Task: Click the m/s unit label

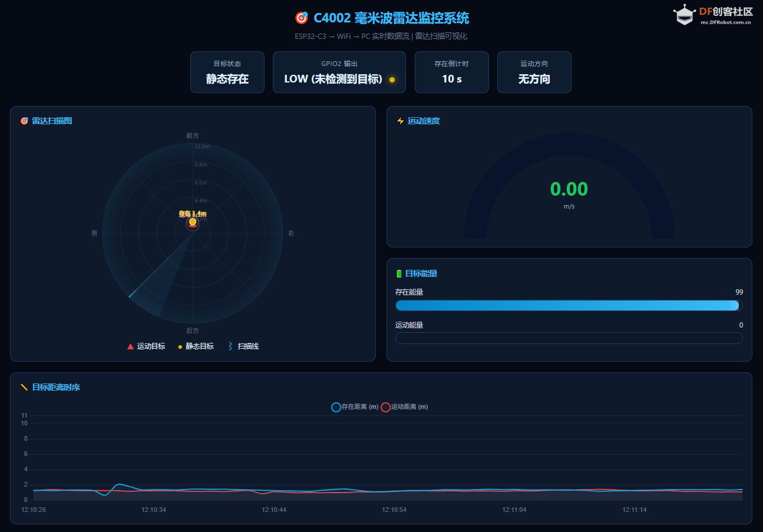Action: coord(569,207)
